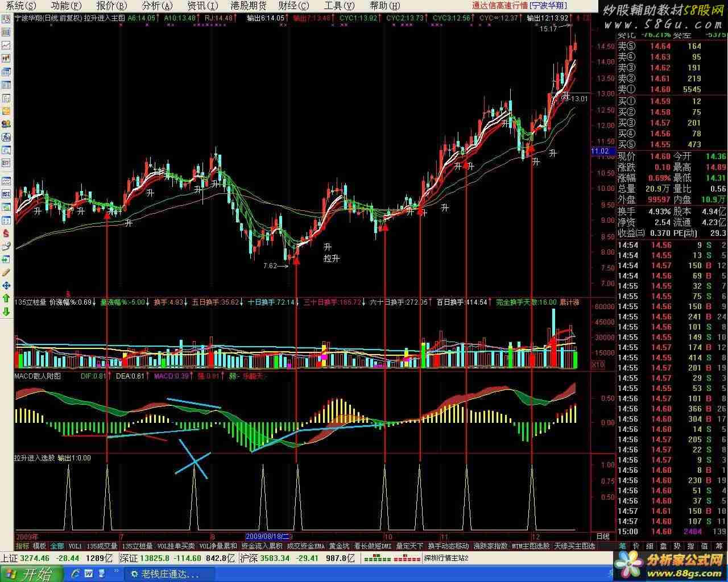Click the green down arrow icon
This screenshot has height=582, width=728.
[7, 311]
